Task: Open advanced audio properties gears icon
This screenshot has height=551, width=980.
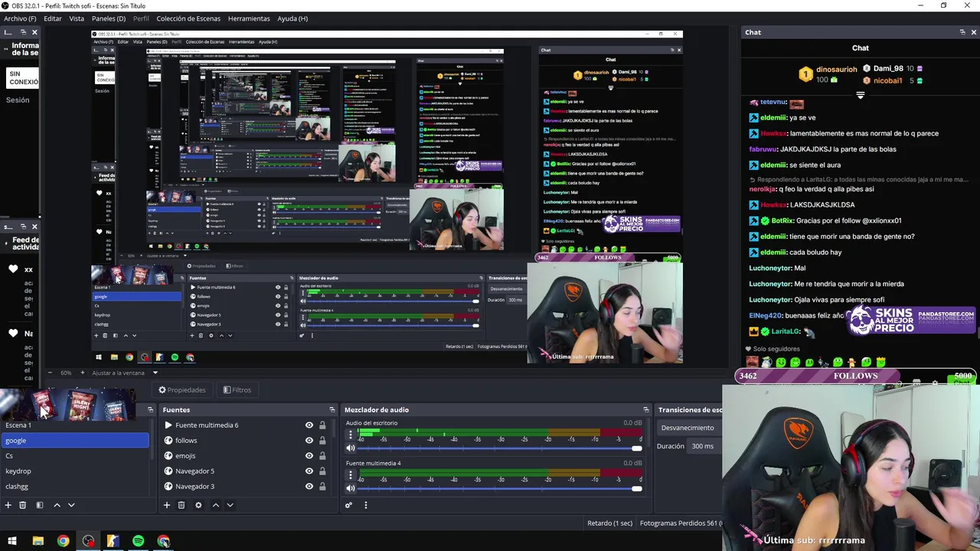Action: [x=348, y=505]
